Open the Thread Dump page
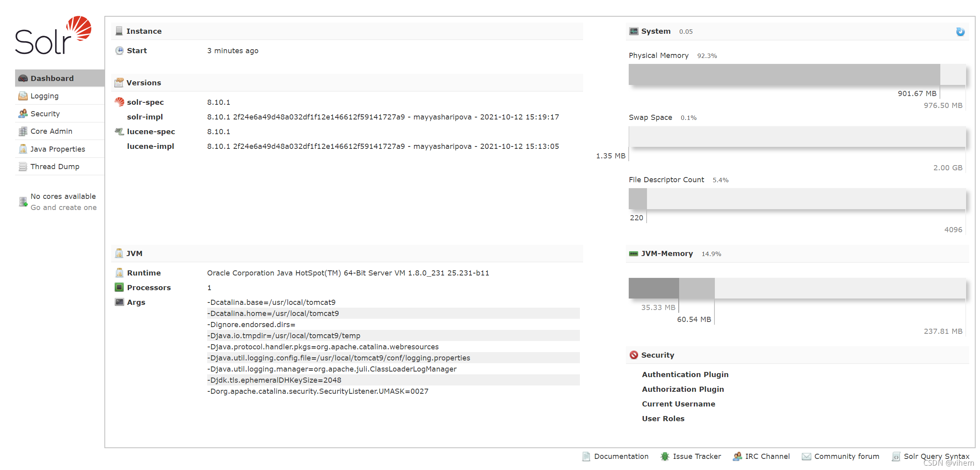This screenshot has width=980, height=470. pos(60,166)
